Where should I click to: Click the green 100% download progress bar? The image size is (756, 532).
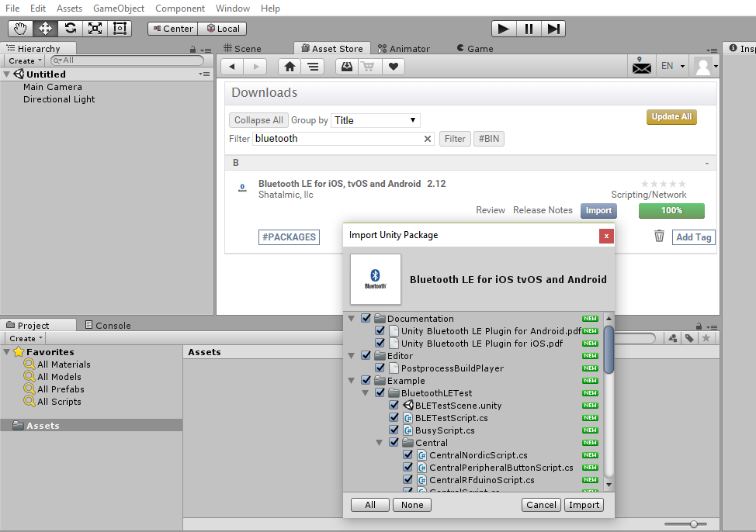[x=671, y=211]
